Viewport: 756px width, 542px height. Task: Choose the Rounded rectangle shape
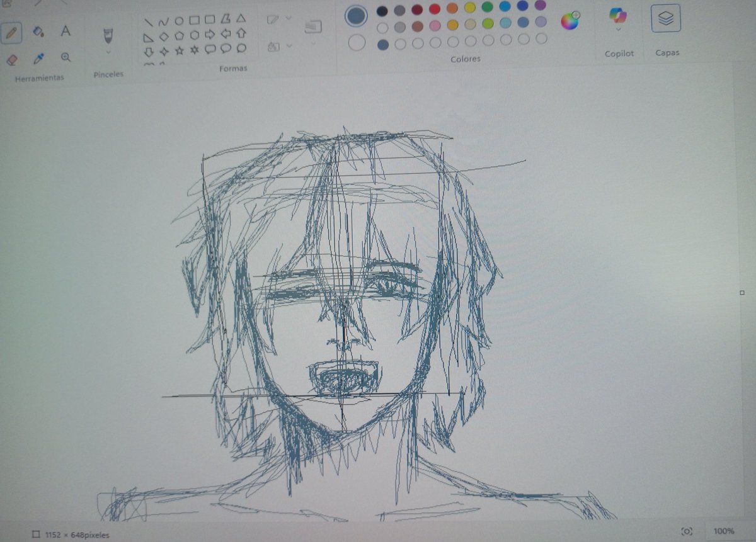[210, 20]
